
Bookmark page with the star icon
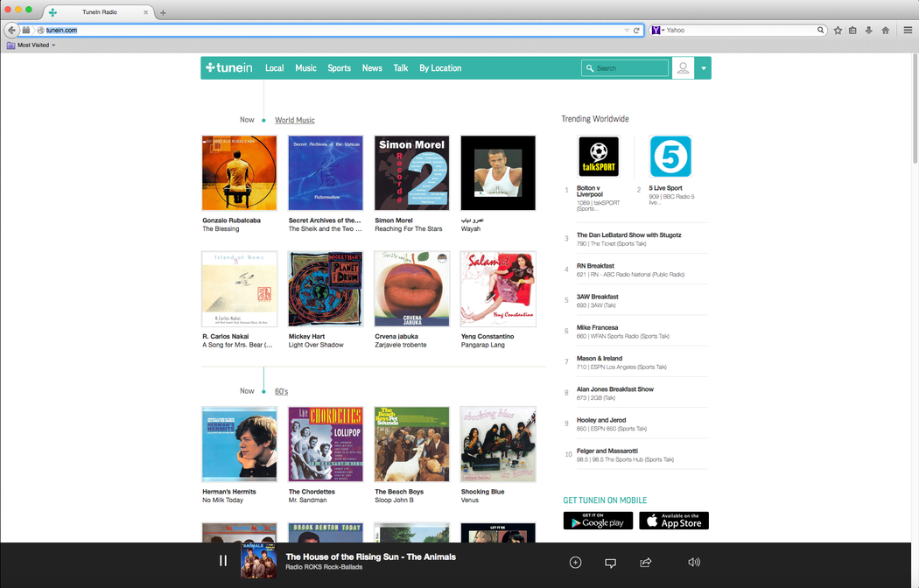pyautogui.click(x=838, y=30)
